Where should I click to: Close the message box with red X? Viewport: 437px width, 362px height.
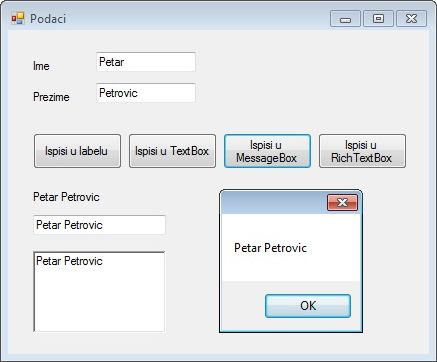(342, 203)
